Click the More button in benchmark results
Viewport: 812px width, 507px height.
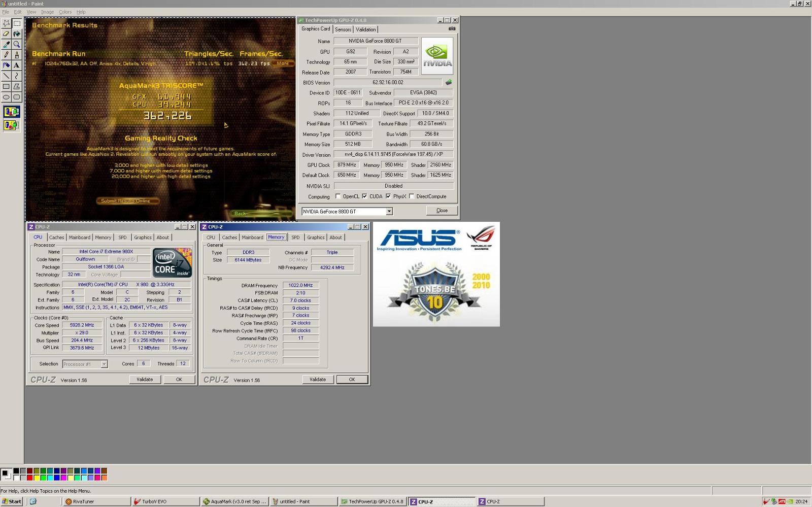[x=283, y=63]
